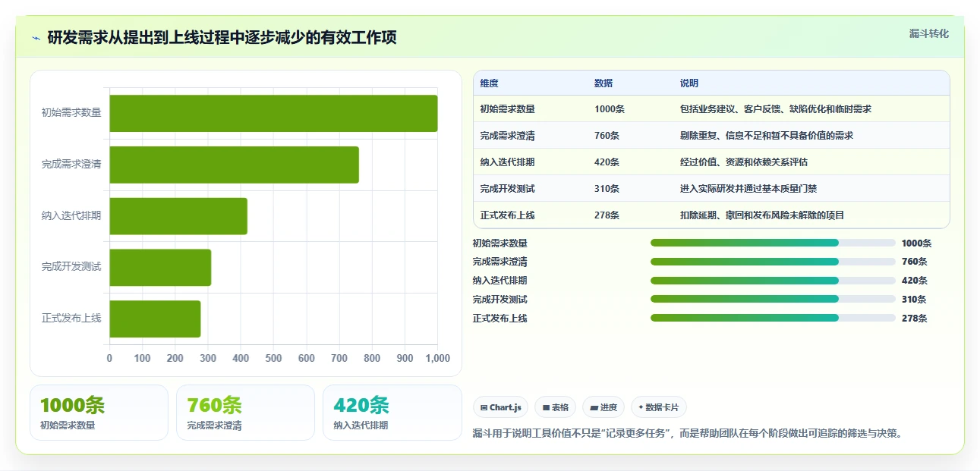
Task: Select the 数据卡片 chip
Action: [x=659, y=407]
